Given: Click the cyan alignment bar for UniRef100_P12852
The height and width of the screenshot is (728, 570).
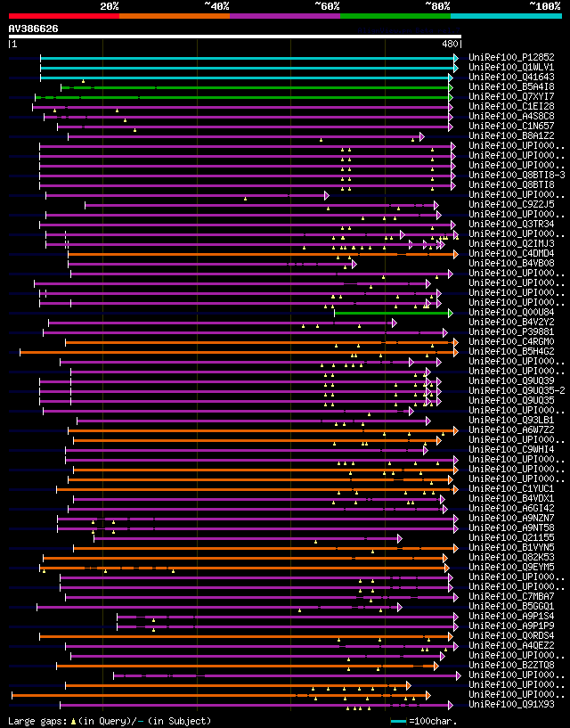Looking at the screenshot, I should pos(249,58).
